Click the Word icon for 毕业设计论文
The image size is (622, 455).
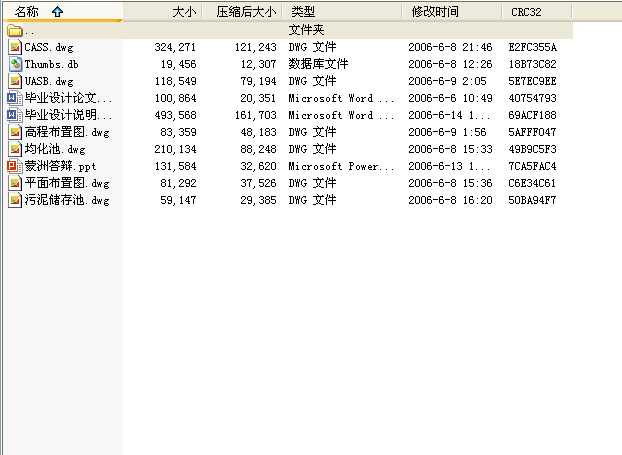[15, 98]
